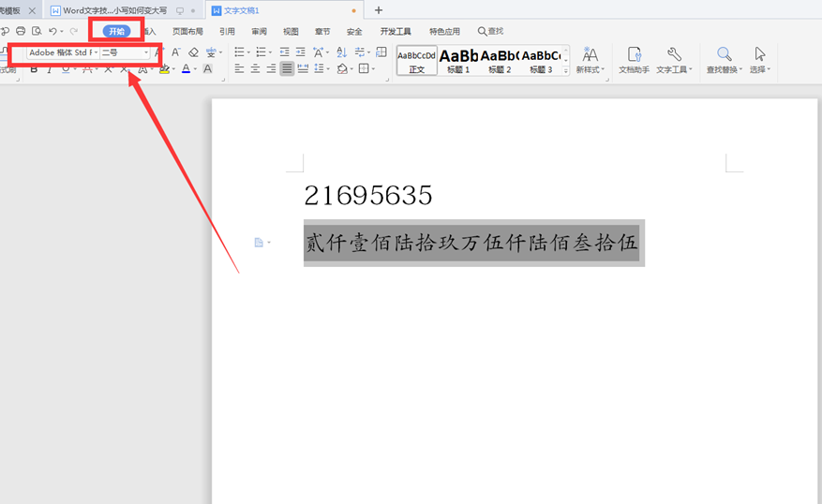Select the 安全 tab
Screen dimensions: 822x504
354,32
